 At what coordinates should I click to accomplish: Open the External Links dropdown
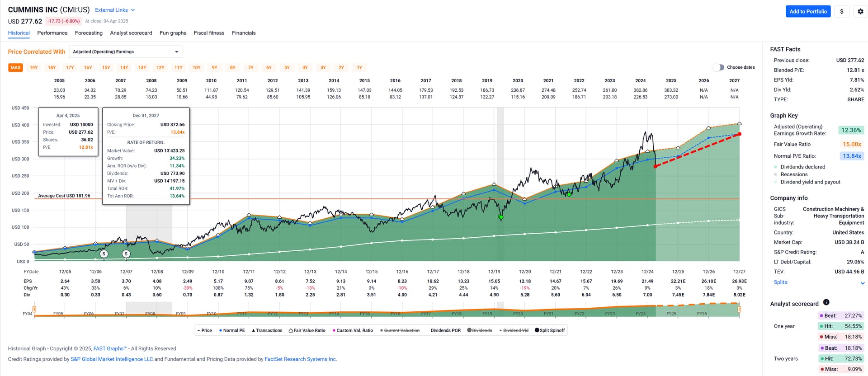[x=114, y=10]
